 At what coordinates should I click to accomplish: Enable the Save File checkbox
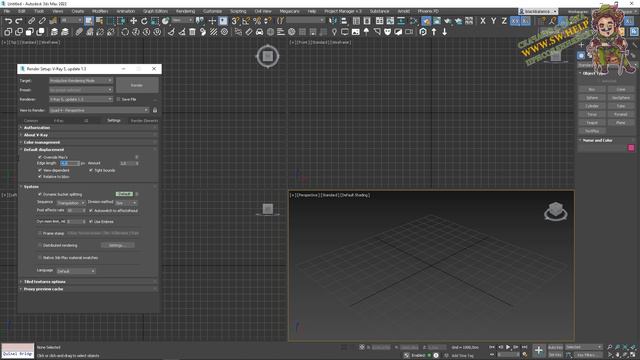click(x=118, y=99)
